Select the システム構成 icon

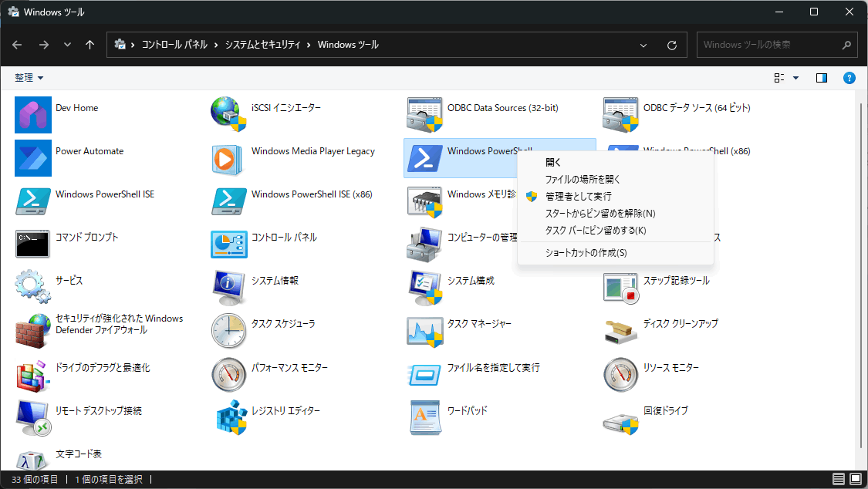[425, 288]
